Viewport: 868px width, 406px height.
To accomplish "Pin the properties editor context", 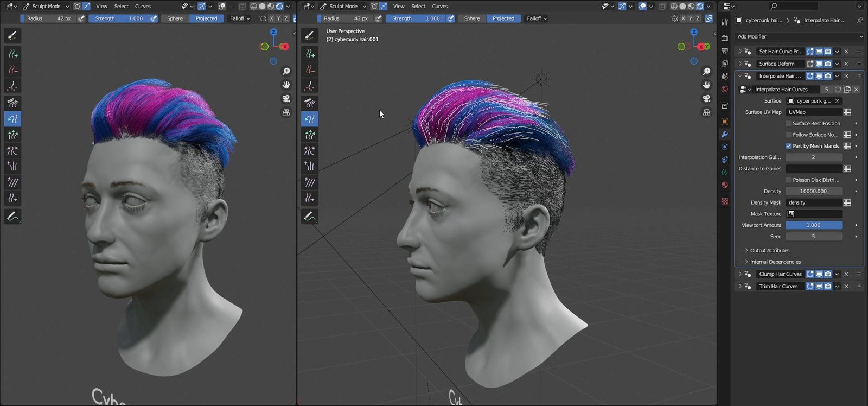I will click(859, 21).
